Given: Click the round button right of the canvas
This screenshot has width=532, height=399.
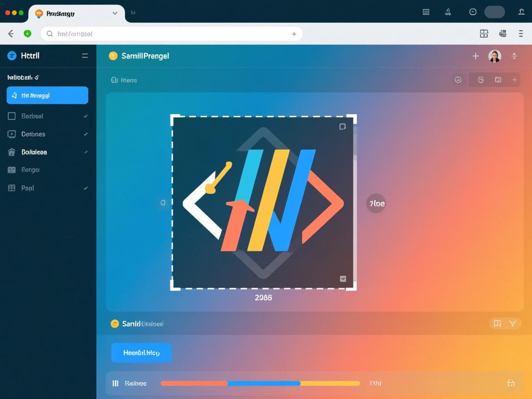Looking at the screenshot, I should (x=376, y=203).
